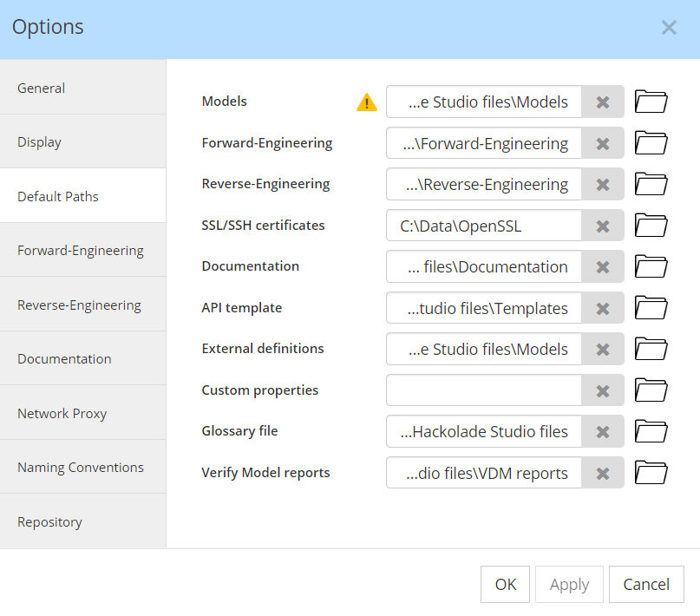Confirm changes with OK
Viewport: 700px width, 616px height.
click(505, 584)
